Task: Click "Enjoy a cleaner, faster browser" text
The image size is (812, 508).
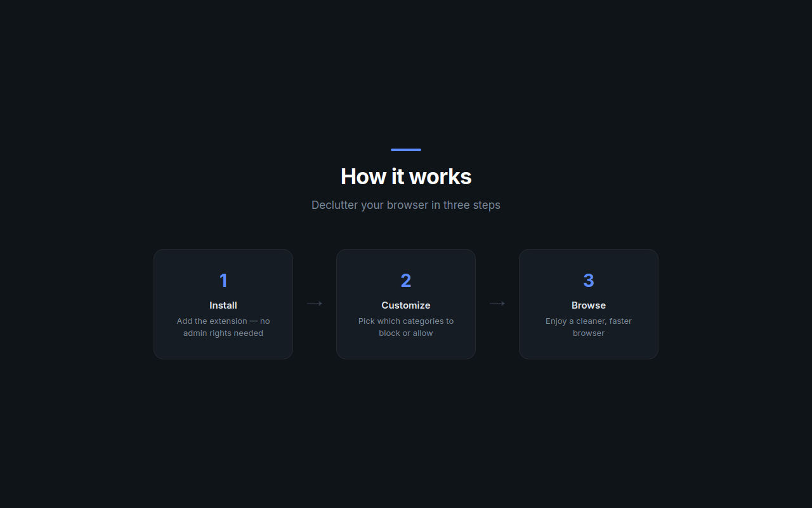Action: (x=589, y=327)
